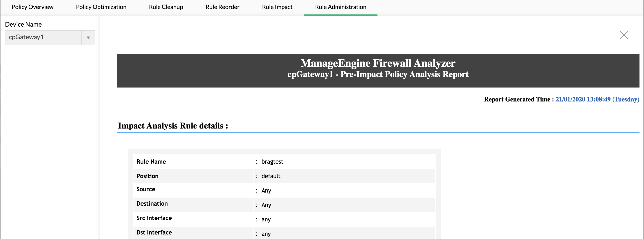Expand the cpGateway1 device selector
This screenshot has height=239, width=644.
point(88,37)
